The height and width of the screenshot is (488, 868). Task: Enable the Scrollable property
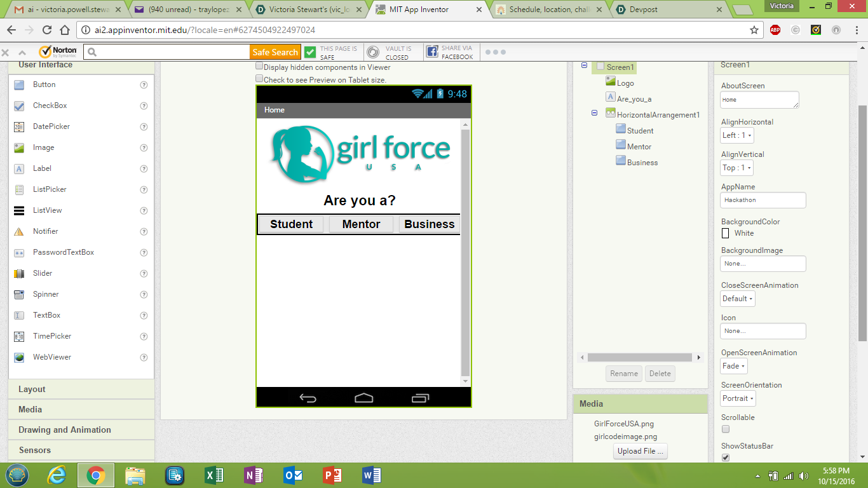point(725,429)
